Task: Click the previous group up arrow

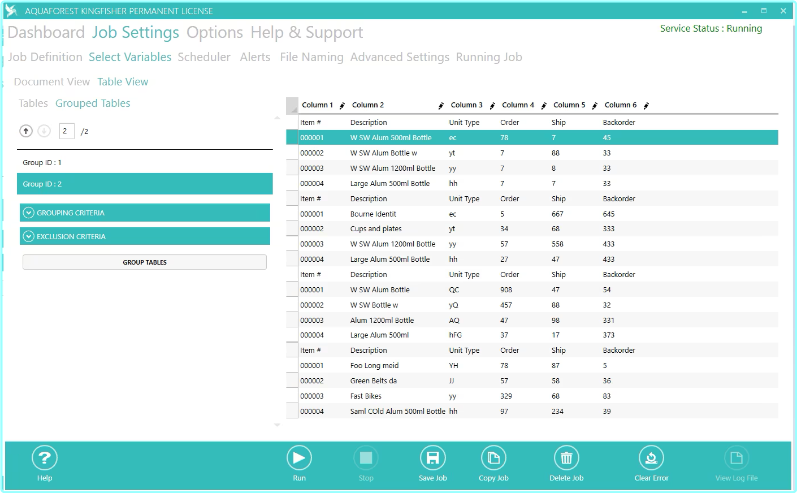Action: click(x=26, y=131)
